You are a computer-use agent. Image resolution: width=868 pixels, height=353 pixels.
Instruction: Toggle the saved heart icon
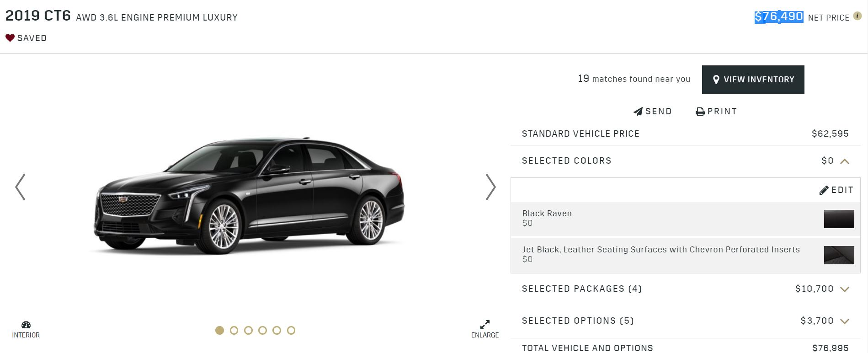[10, 38]
